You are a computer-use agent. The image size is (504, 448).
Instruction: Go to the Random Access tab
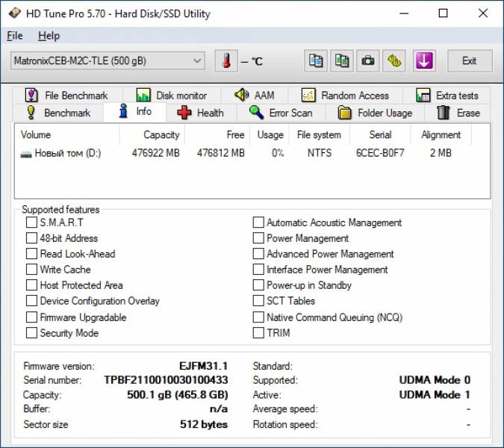pyautogui.click(x=345, y=96)
